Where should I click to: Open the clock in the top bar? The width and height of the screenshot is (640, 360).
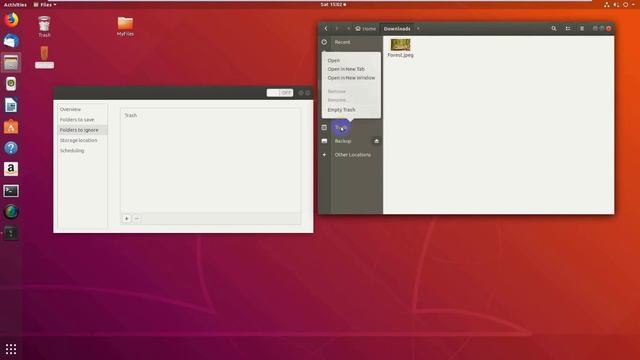point(333,4)
